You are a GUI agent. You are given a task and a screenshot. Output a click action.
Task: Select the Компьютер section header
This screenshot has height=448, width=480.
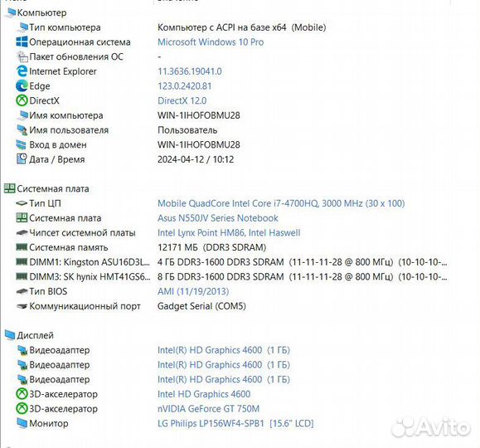(41, 12)
